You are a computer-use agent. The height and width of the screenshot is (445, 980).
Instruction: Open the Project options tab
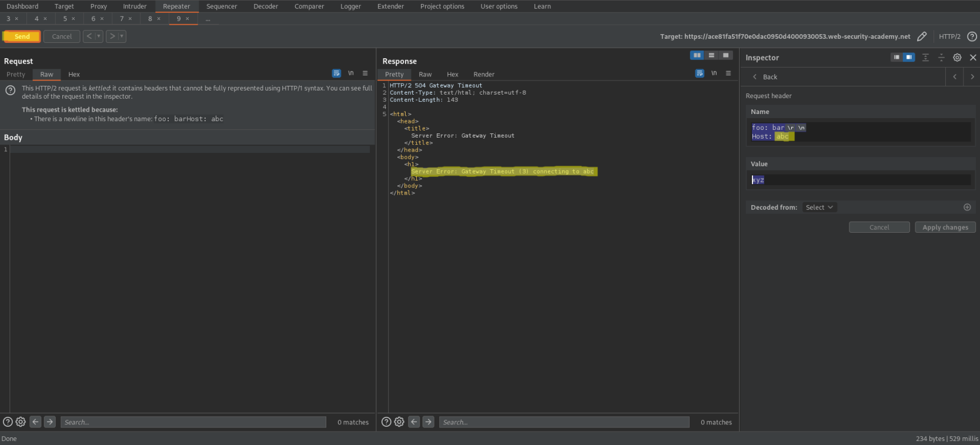(x=442, y=6)
